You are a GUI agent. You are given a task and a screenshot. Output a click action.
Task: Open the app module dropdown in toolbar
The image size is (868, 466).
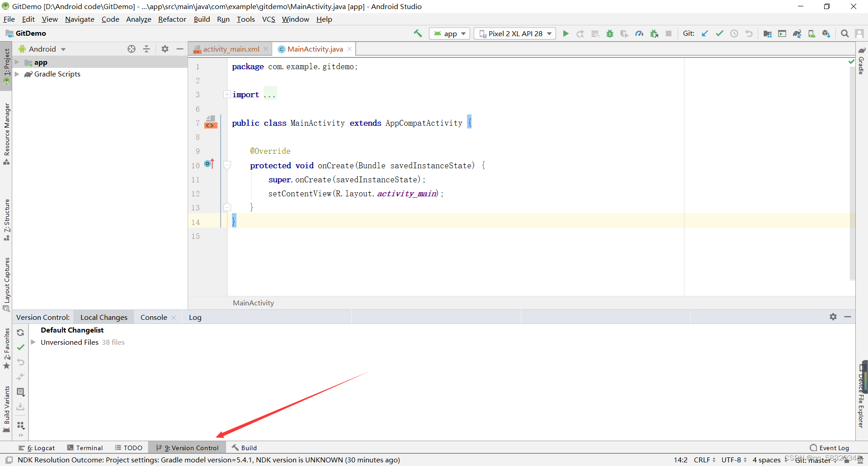(x=449, y=33)
